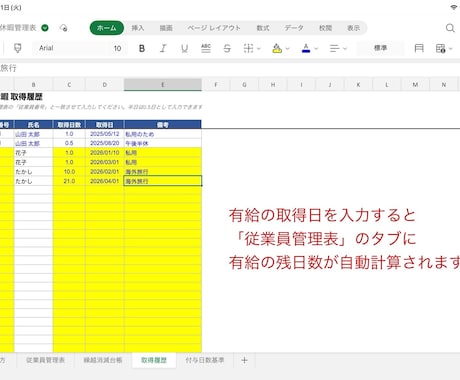Select たかし in the 2026/02/01 row
This screenshot has height=380, width=460.
point(33,172)
